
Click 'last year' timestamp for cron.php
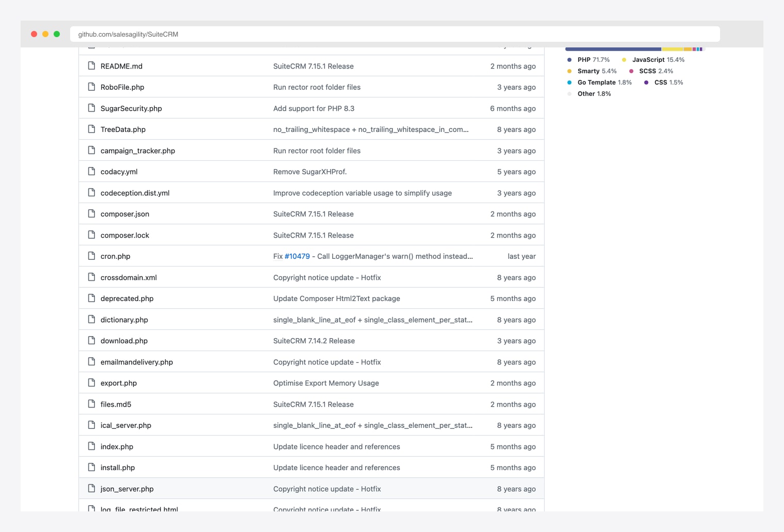[521, 256]
